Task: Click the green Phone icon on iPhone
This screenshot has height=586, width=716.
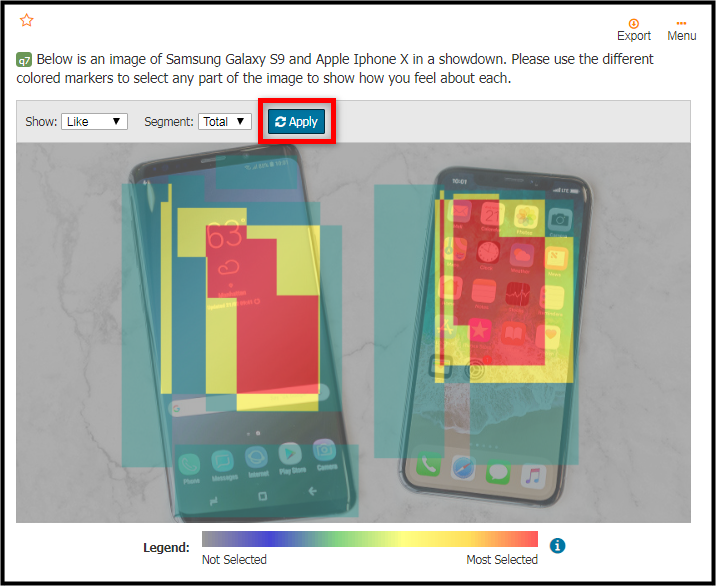Action: click(429, 464)
